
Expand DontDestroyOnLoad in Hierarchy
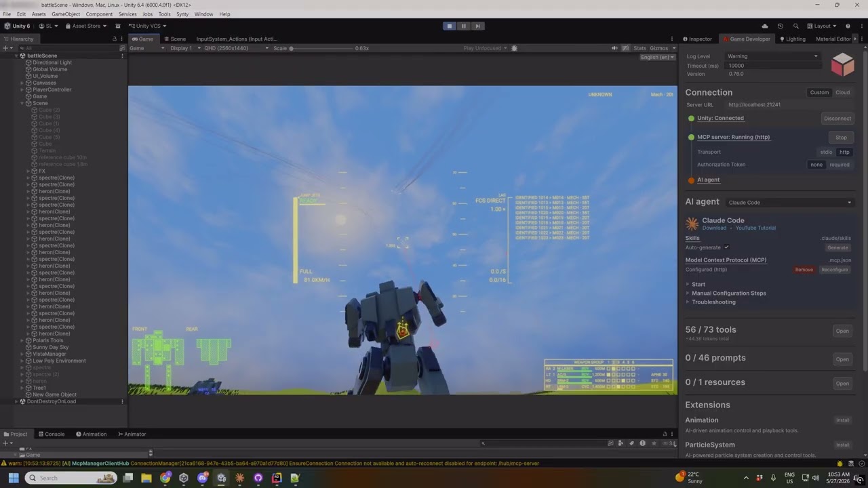[x=16, y=401]
